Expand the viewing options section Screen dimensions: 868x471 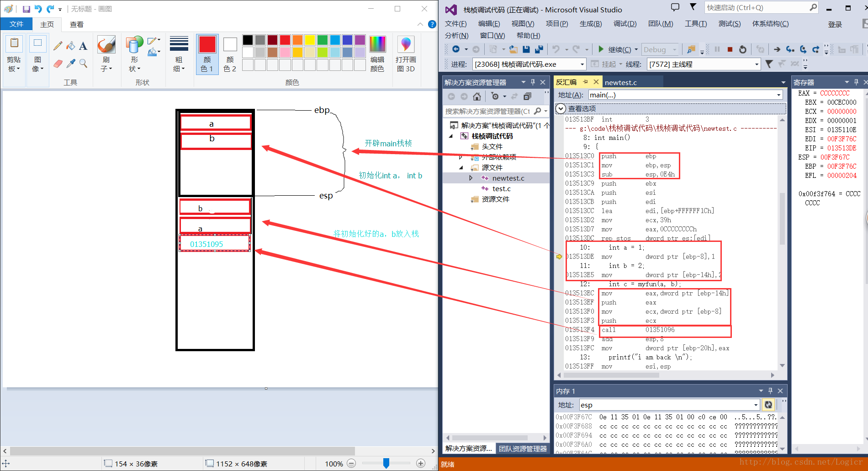pyautogui.click(x=561, y=108)
